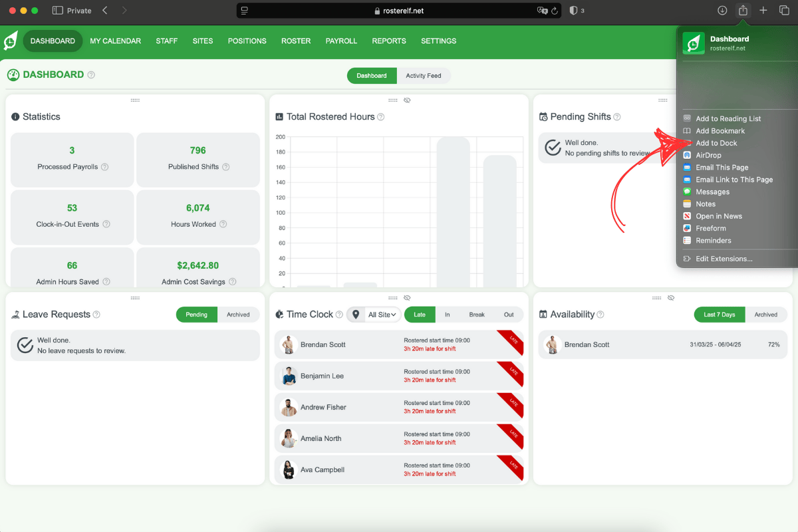Click Brendan Scott's late time clock entry
This screenshot has width=798, height=532.
(x=398, y=344)
